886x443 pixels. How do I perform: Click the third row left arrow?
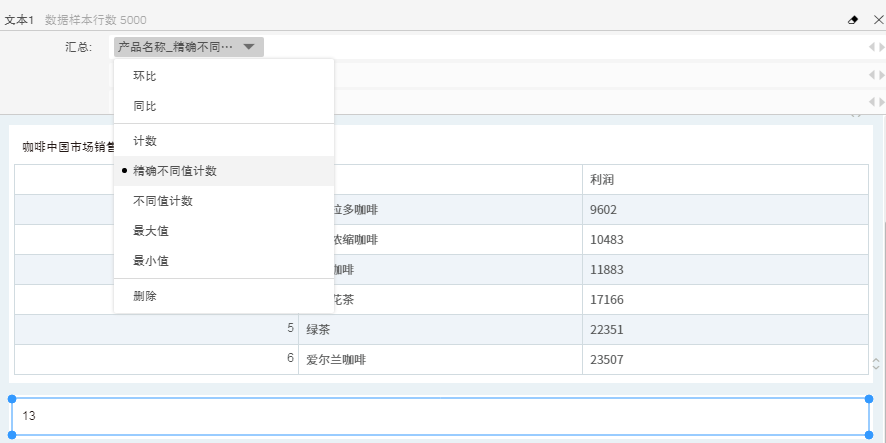(870, 101)
